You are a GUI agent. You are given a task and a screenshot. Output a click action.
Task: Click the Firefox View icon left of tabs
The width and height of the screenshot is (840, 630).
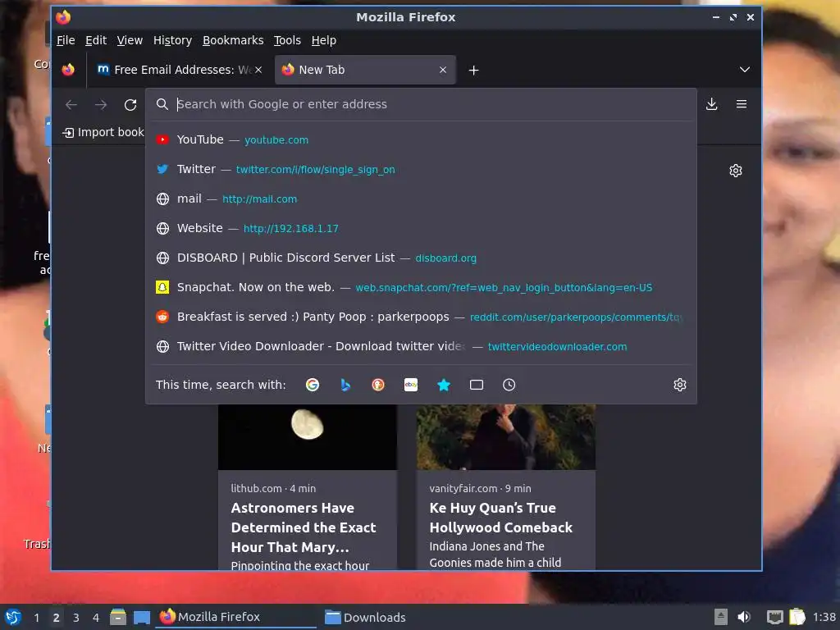68,70
